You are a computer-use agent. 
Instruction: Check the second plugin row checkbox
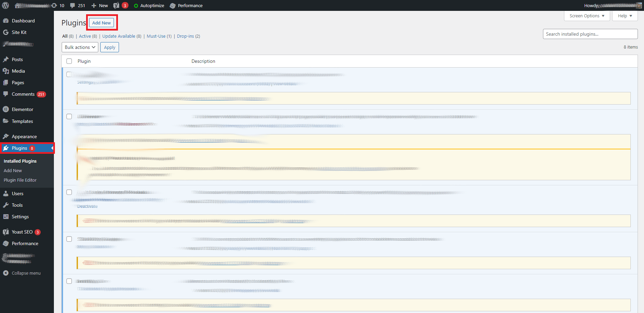[69, 116]
